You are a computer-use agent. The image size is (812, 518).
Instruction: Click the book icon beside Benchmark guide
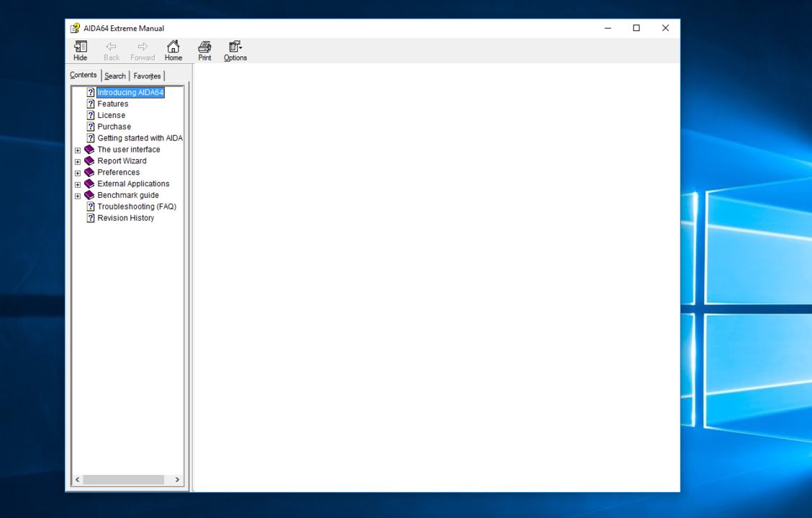pyautogui.click(x=89, y=195)
